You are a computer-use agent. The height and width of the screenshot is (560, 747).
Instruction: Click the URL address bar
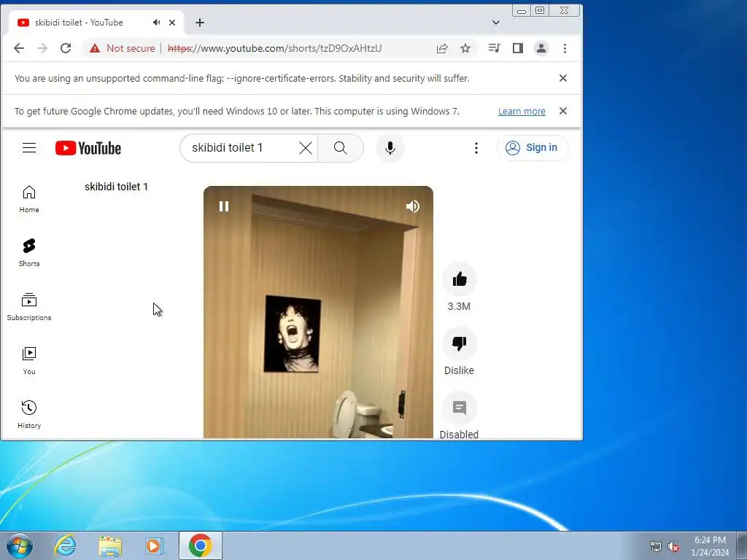point(275,48)
